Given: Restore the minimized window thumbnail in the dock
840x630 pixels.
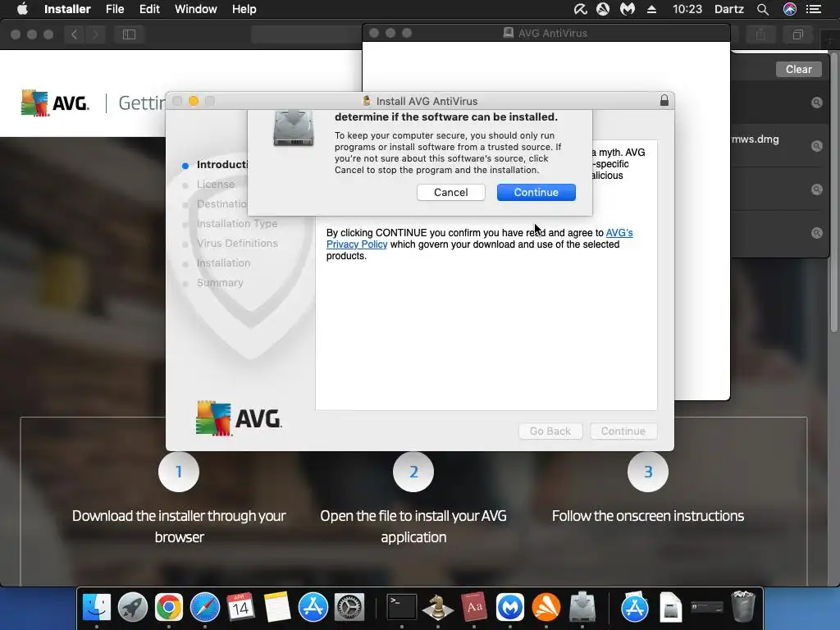Looking at the screenshot, I should 706,608.
